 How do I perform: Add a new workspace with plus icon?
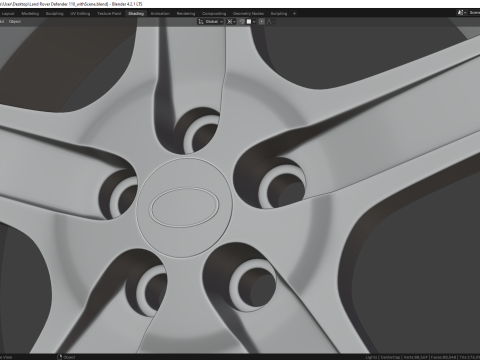[294, 14]
